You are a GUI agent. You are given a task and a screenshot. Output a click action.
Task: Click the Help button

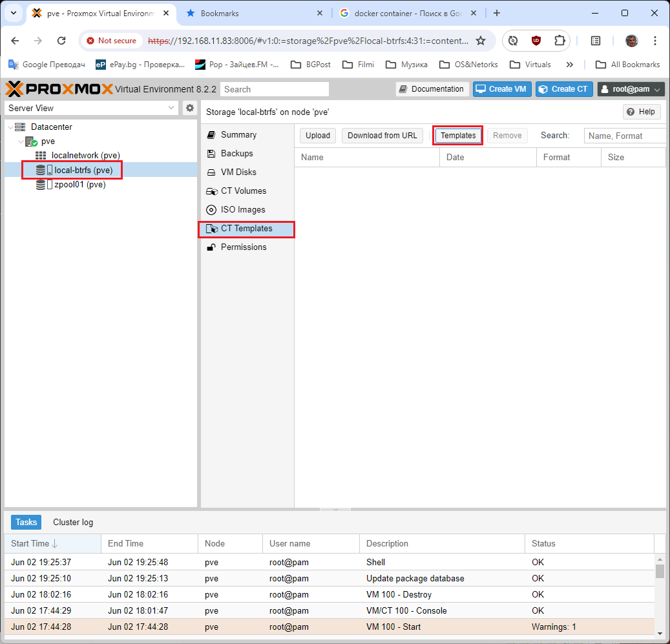pyautogui.click(x=642, y=112)
